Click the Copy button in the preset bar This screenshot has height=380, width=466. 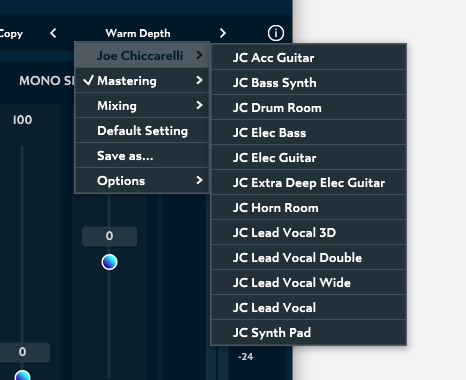(x=11, y=33)
